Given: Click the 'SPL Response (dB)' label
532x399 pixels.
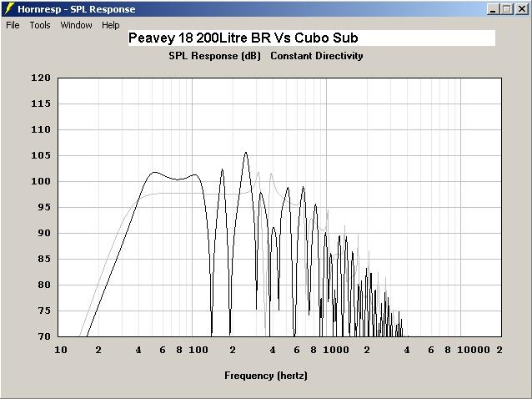Looking at the screenshot, I should 215,56.
